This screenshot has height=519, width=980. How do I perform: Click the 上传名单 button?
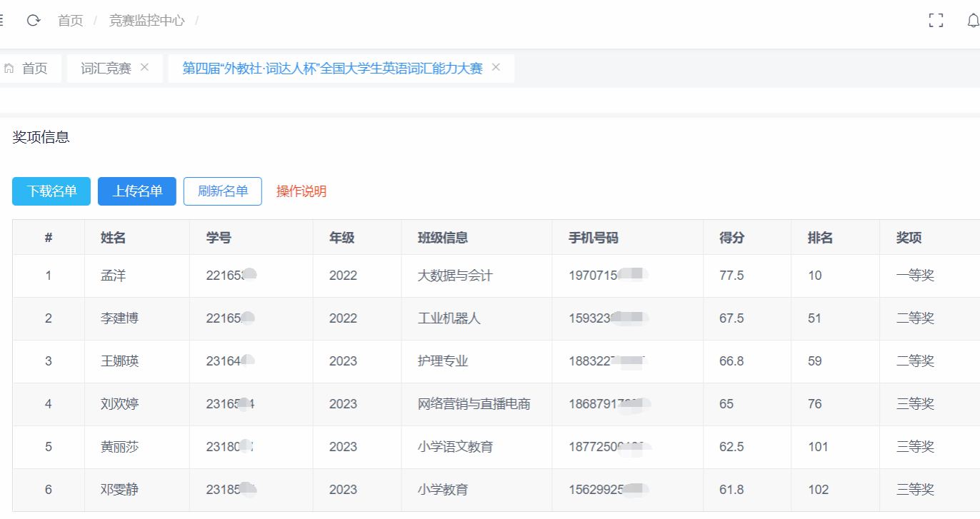coord(137,191)
